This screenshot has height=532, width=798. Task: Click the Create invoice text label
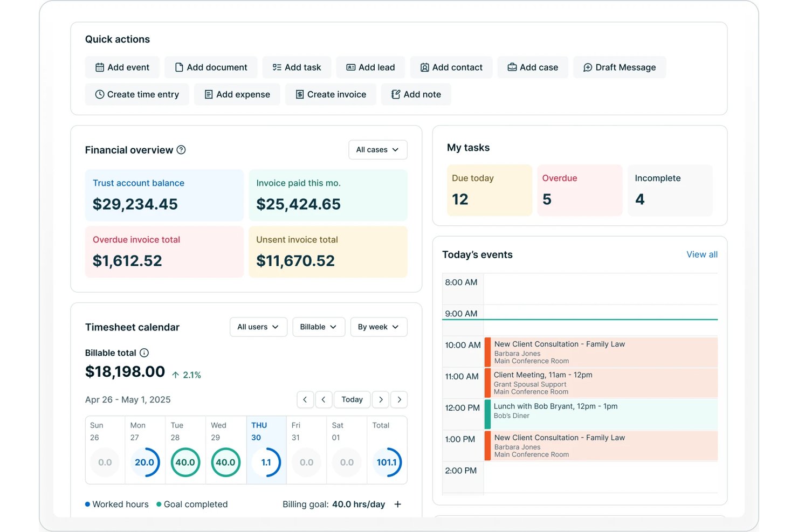336,94
